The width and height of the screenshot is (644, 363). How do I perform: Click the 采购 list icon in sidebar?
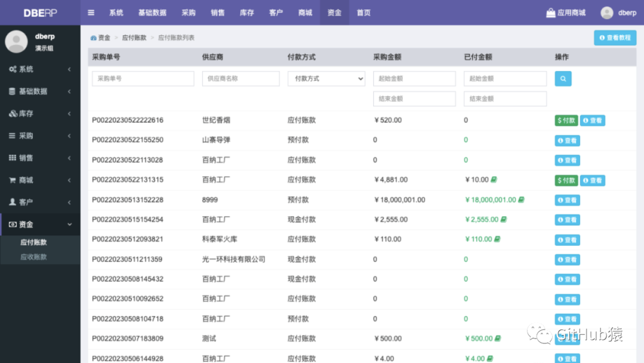coord(13,136)
